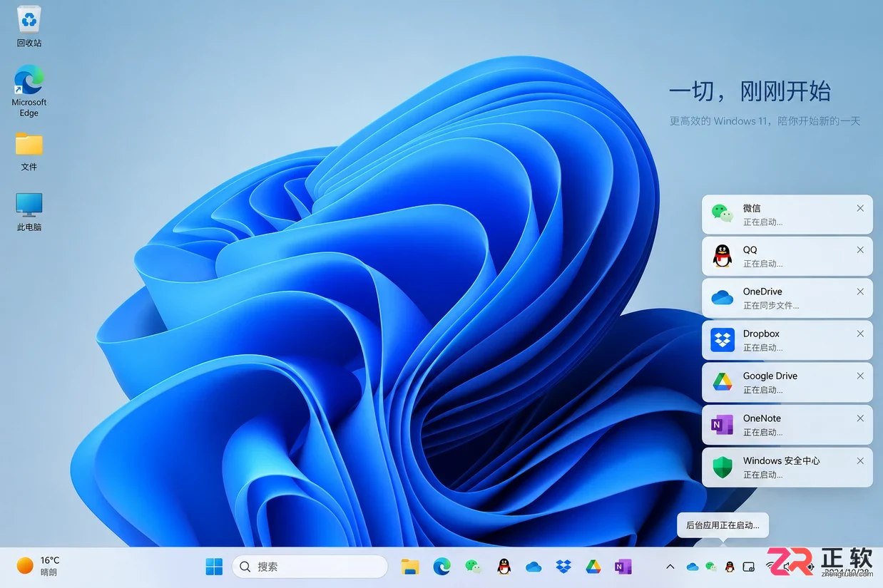Click the 搜索 taskbar search box
Viewport: 883px width, 588px height.
coord(310,567)
